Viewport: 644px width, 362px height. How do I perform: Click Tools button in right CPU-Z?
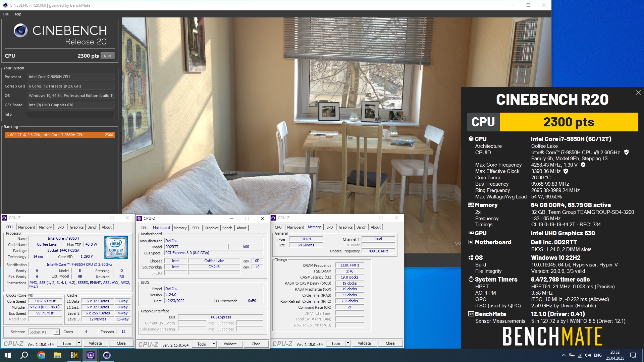[336, 343]
